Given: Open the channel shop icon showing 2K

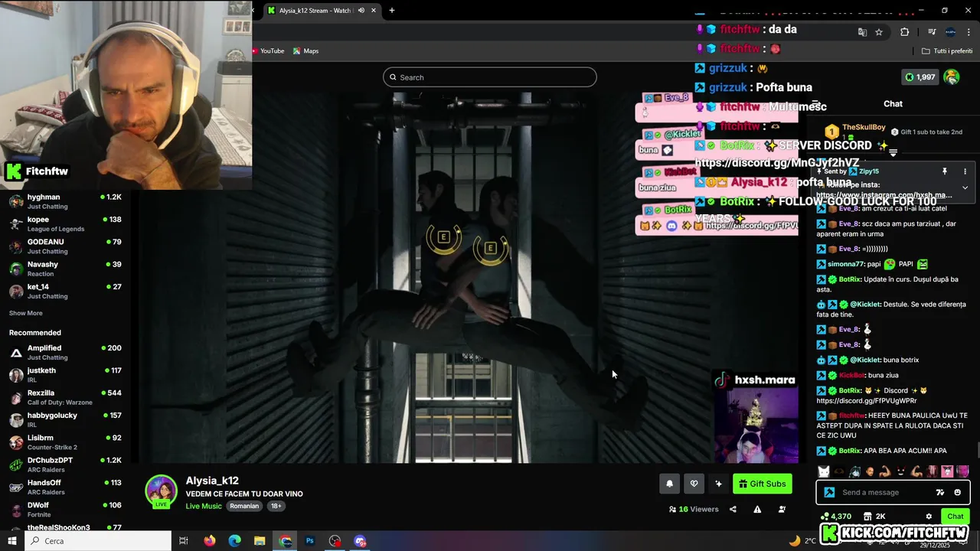Looking at the screenshot, I should 875,517.
